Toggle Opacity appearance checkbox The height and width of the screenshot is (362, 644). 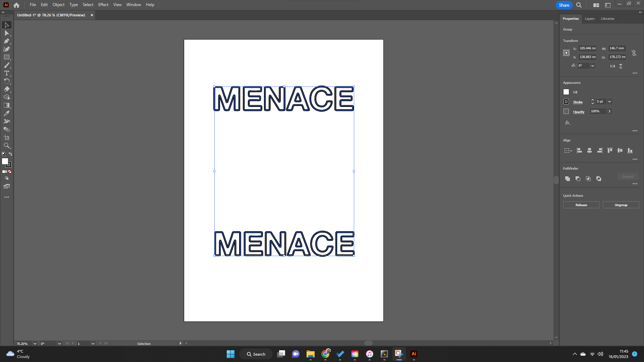566,111
